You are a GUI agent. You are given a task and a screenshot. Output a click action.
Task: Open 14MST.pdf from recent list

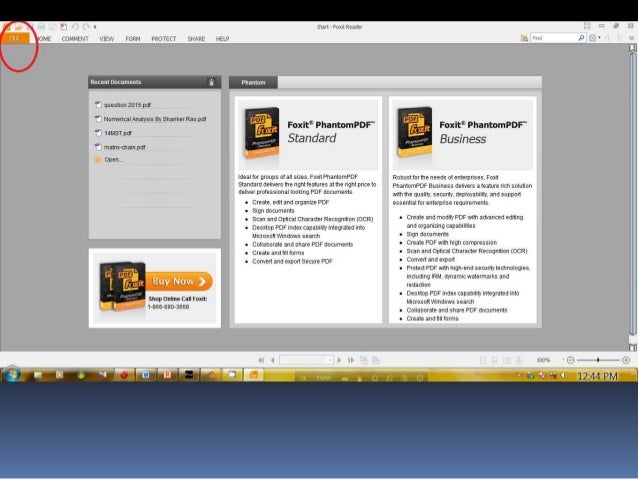click(x=118, y=133)
